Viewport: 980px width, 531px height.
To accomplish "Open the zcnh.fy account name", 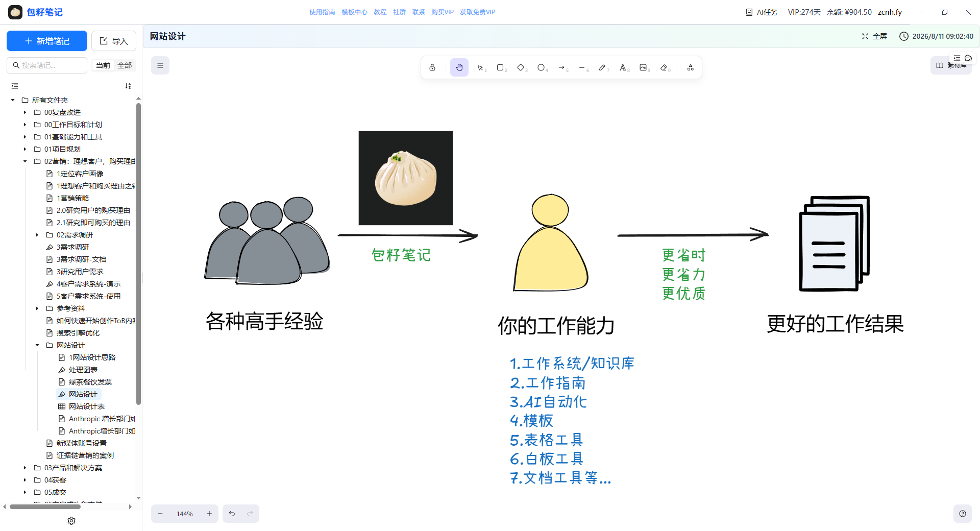I will [x=890, y=12].
